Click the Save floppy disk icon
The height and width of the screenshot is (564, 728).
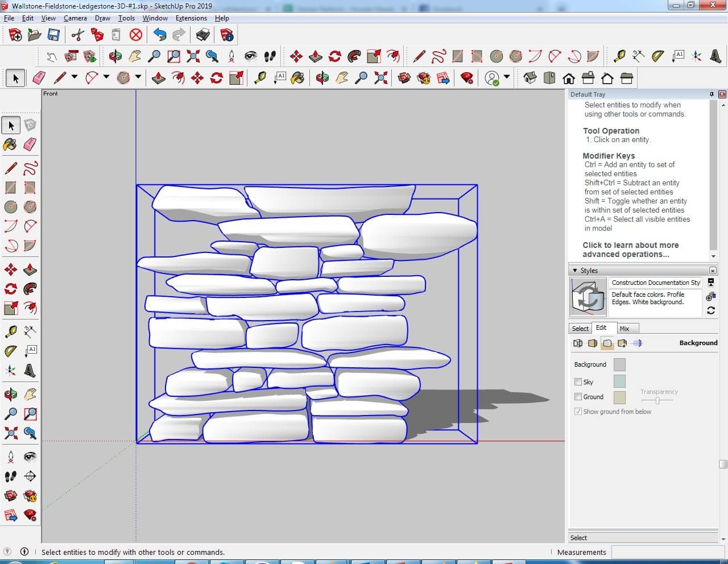(x=53, y=35)
